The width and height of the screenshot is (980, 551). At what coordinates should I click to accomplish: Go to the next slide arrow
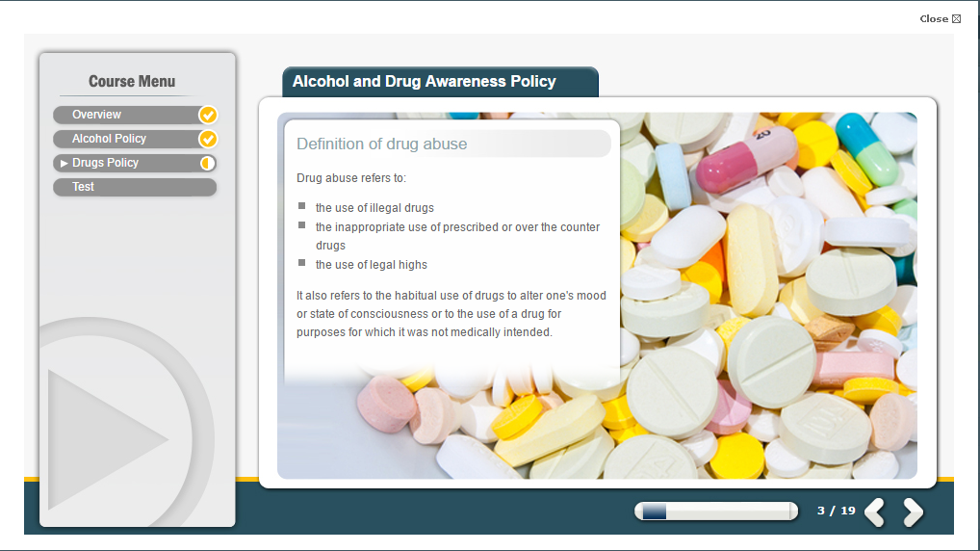tap(914, 512)
